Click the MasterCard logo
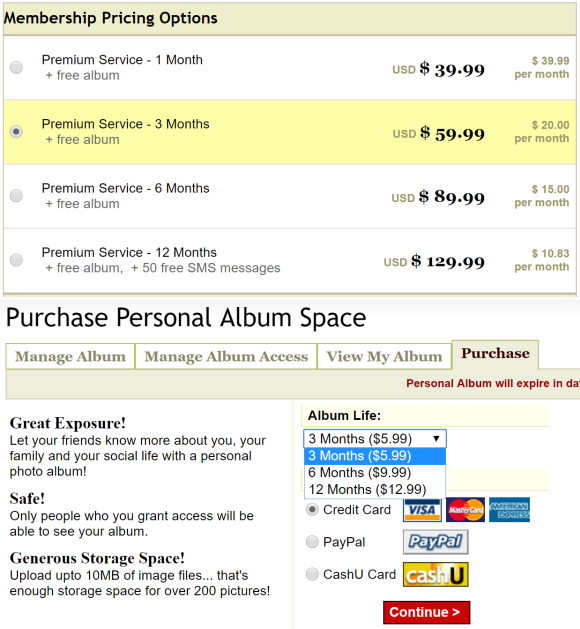The width and height of the screenshot is (580, 629). pos(465,510)
